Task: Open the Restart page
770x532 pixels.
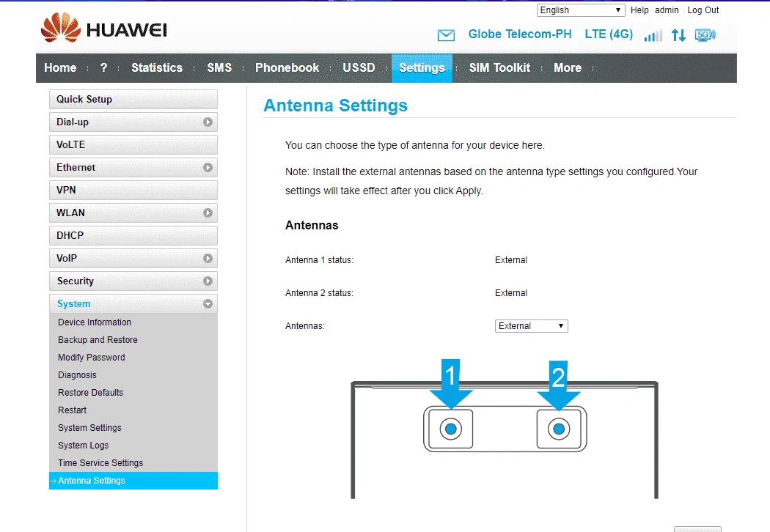Action: 72,410
